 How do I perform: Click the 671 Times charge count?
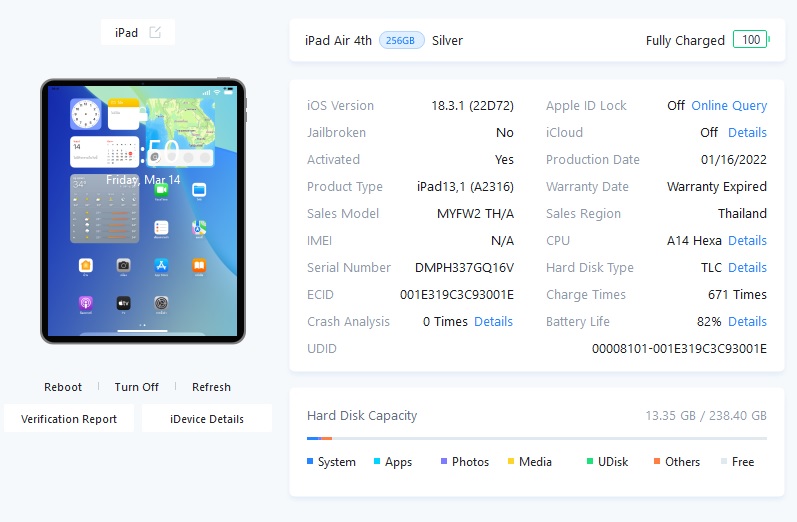point(737,294)
